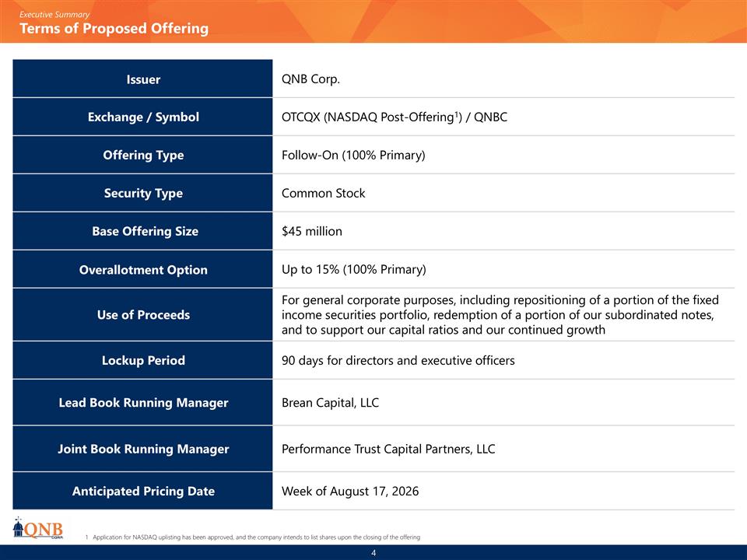Click the QNB Corp logo
This screenshot has width=747, height=560.
pyautogui.click(x=37, y=528)
